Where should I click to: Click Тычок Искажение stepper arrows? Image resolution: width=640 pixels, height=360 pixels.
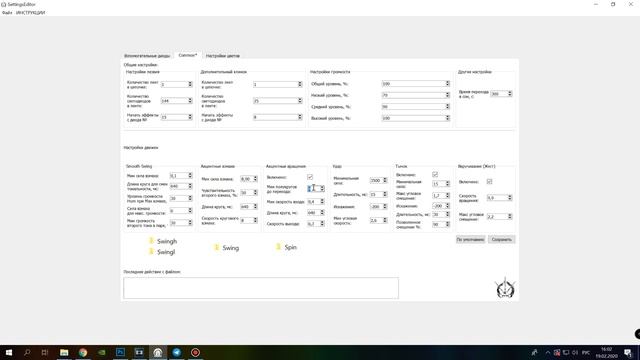[447, 206]
